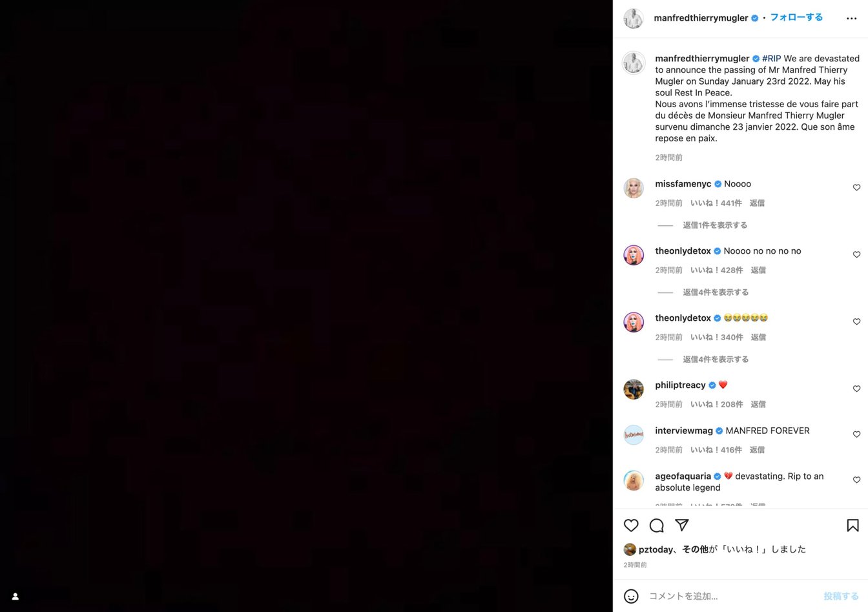The height and width of the screenshot is (612, 868).
Task: Open the emoji picker smiley icon
Action: point(631,596)
